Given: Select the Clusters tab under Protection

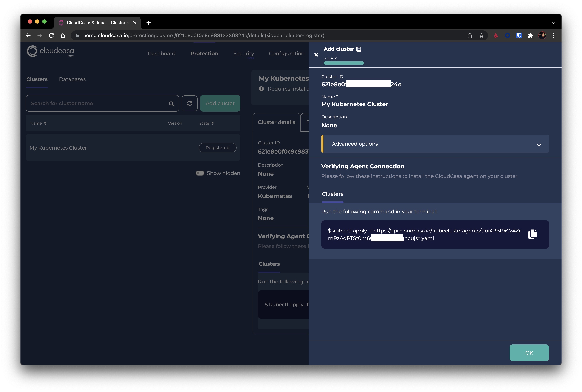Looking at the screenshot, I should pos(37,79).
